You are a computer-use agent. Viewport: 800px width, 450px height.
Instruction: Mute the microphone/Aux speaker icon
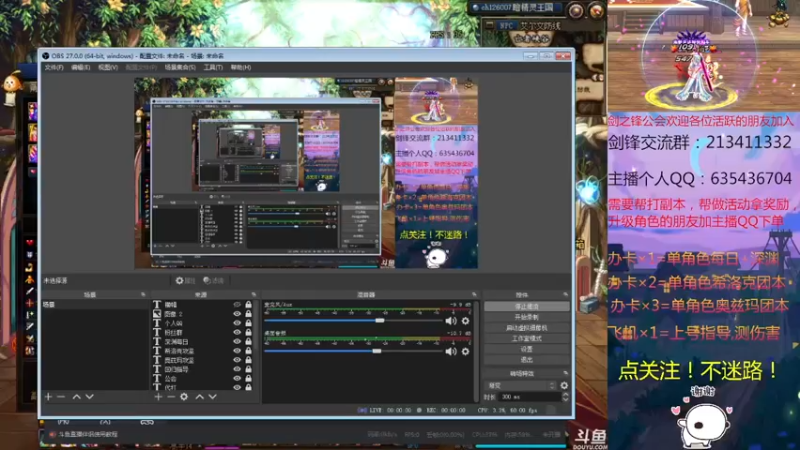pos(451,321)
